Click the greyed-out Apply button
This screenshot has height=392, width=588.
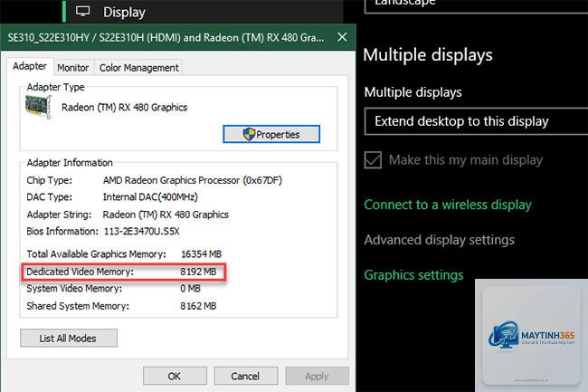coord(317,376)
